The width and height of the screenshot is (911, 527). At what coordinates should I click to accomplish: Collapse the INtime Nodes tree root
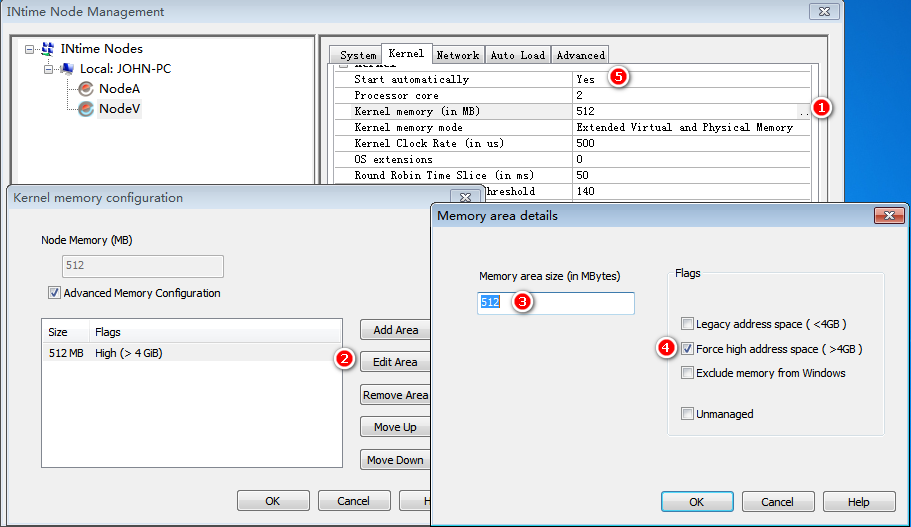coord(29,49)
